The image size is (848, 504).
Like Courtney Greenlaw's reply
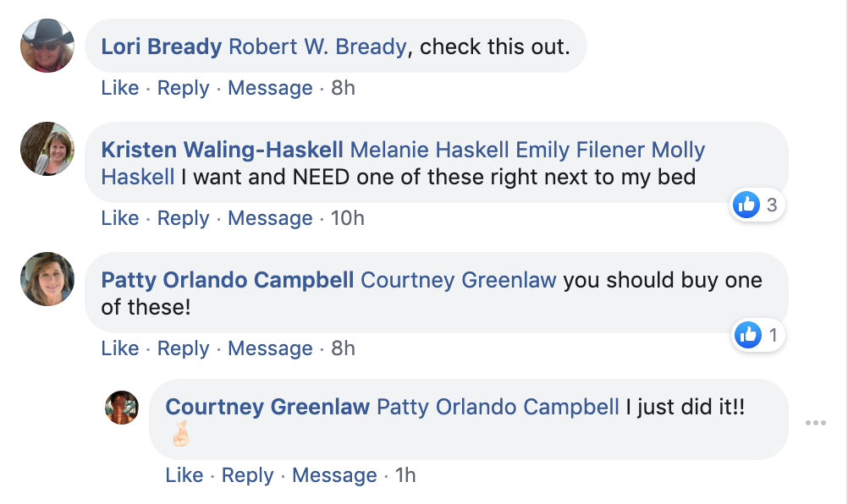pyautogui.click(x=184, y=475)
